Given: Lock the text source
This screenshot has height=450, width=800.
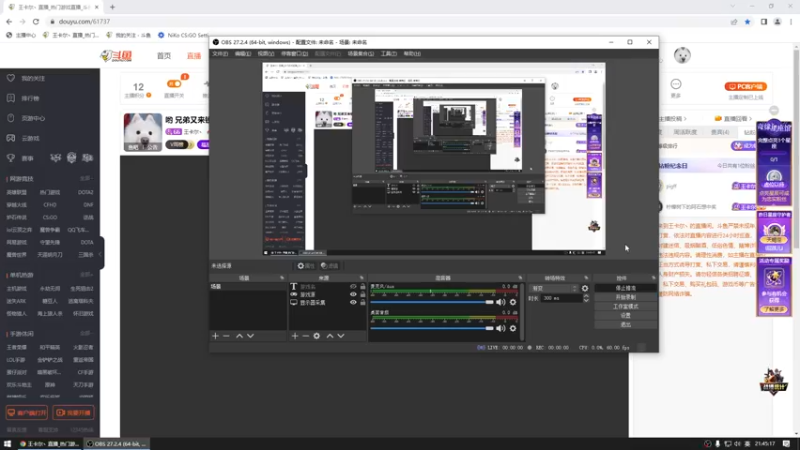Looking at the screenshot, I should [363, 287].
